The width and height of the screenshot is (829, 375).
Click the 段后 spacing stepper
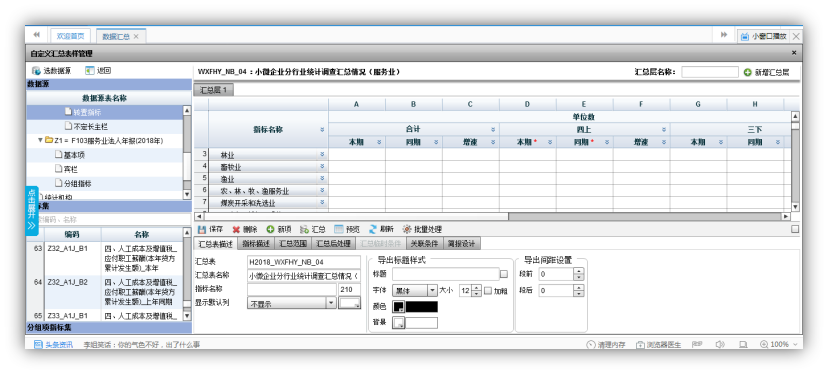click(x=578, y=291)
